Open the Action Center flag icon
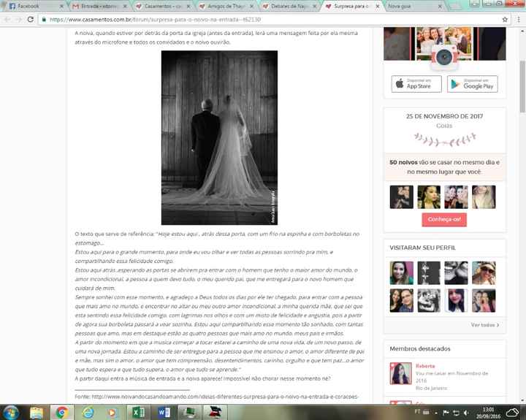This screenshot has width=526, height=420. (446, 413)
